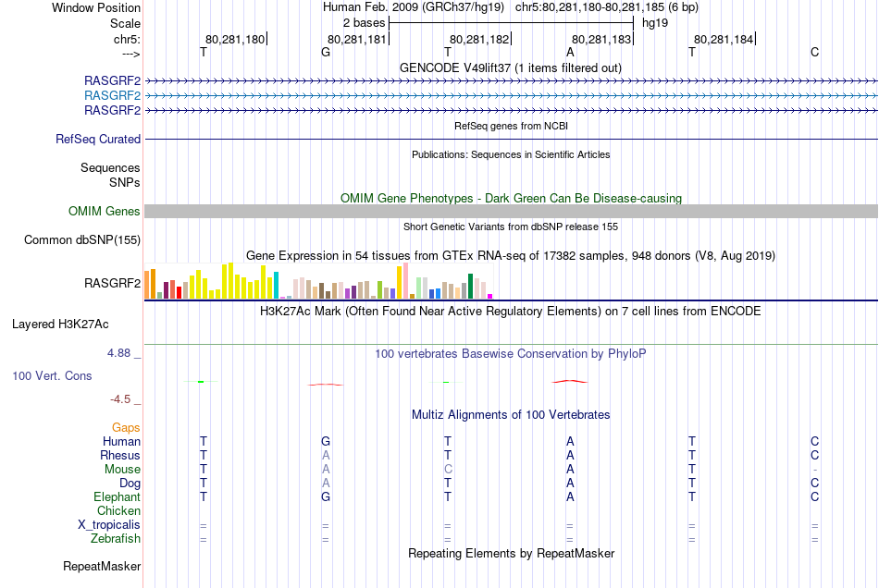Click the Layered H3K27Ac track label
Viewport: 879px width, 588px height.
pyautogui.click(x=60, y=325)
